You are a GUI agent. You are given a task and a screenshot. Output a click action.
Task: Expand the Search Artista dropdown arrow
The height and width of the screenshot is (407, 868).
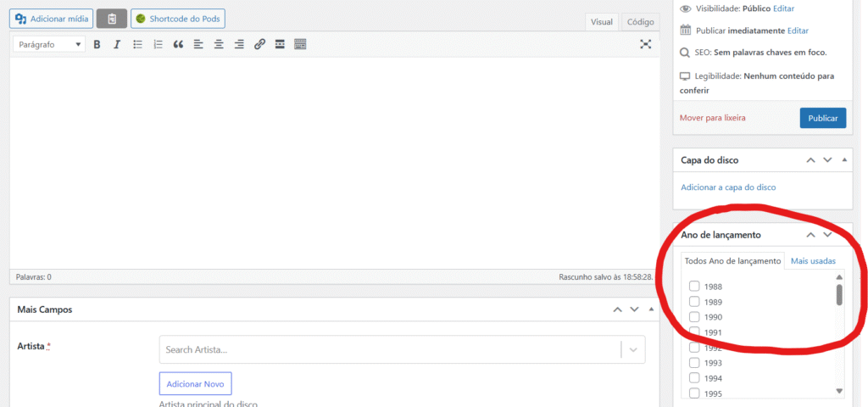[x=632, y=349]
